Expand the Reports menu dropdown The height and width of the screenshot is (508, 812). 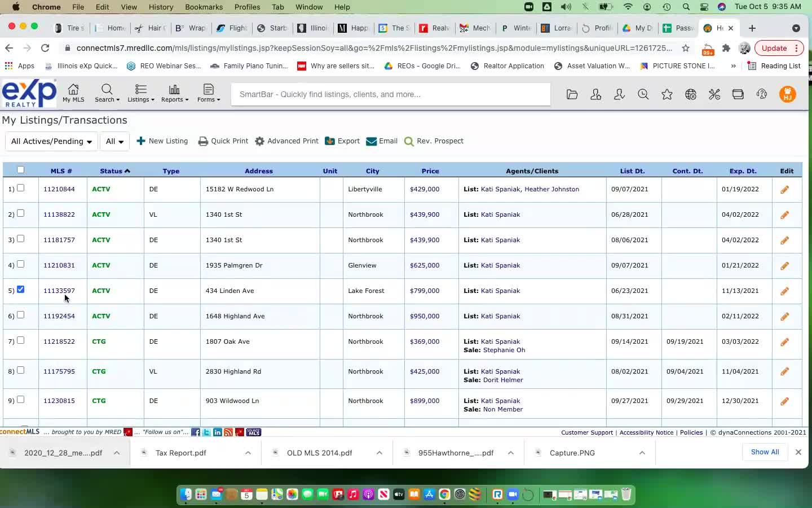pyautogui.click(x=174, y=93)
